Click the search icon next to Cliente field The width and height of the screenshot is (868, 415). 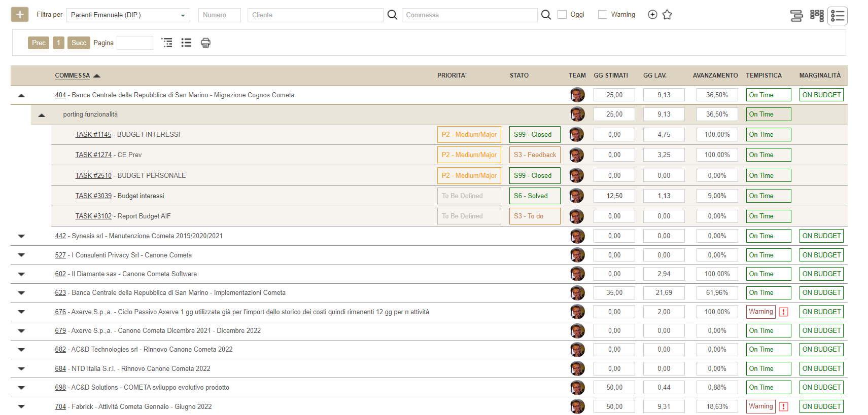pos(392,15)
